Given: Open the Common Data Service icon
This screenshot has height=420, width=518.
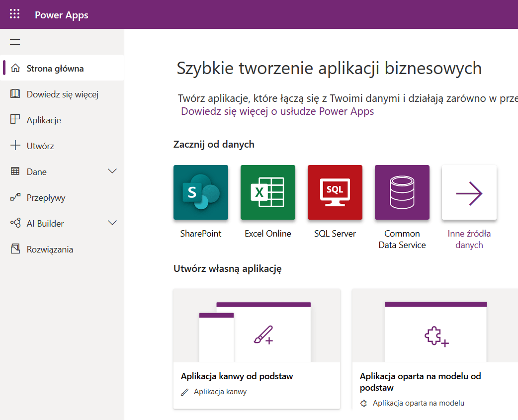Looking at the screenshot, I should [x=402, y=192].
